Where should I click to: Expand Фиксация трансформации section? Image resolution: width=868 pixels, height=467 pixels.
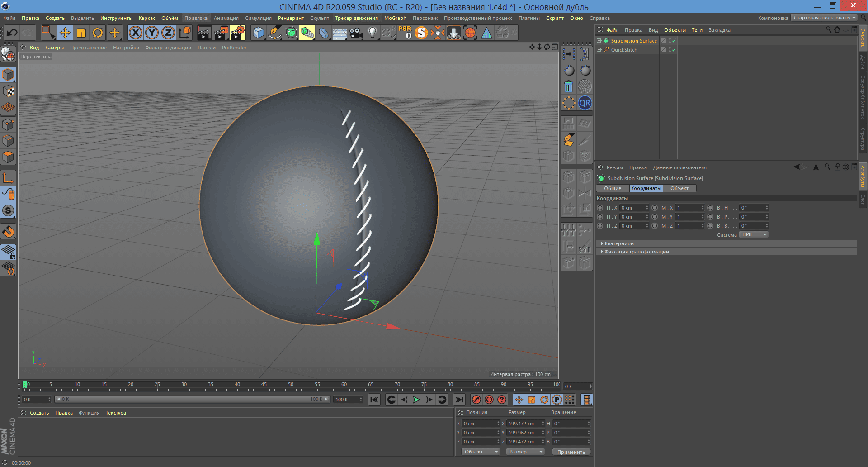point(726,252)
